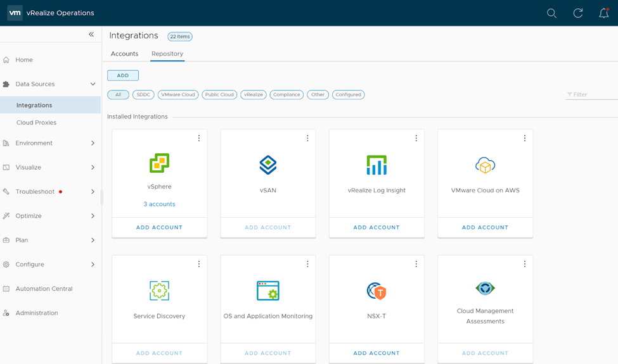Open Integrations in the sidebar

(x=51, y=105)
